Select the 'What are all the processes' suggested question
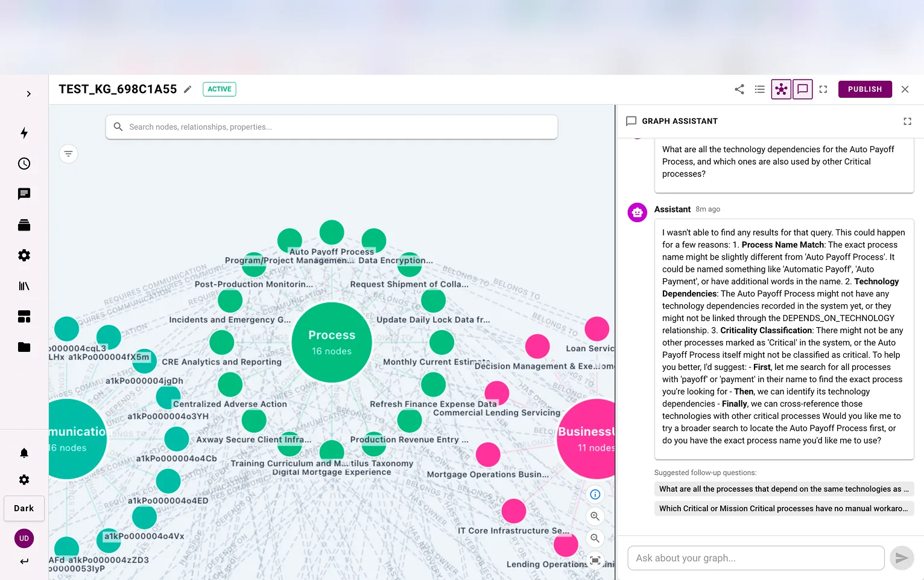 784,489
